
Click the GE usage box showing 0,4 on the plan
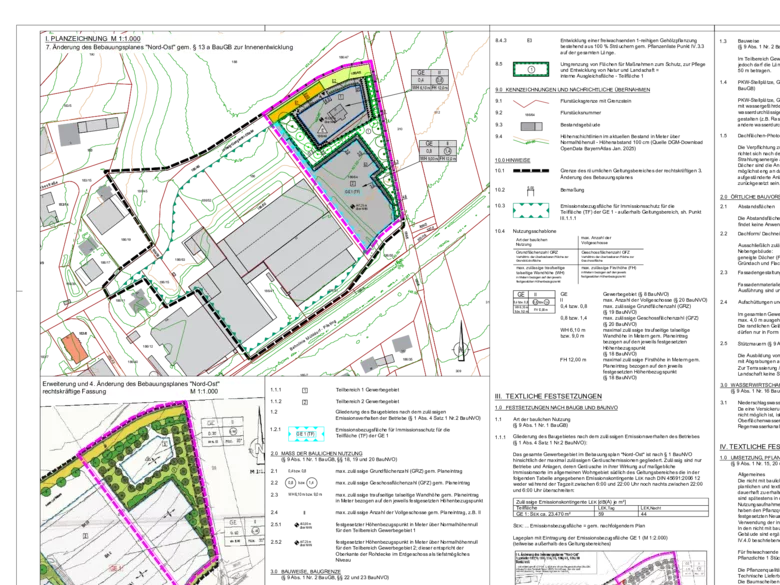430,80
